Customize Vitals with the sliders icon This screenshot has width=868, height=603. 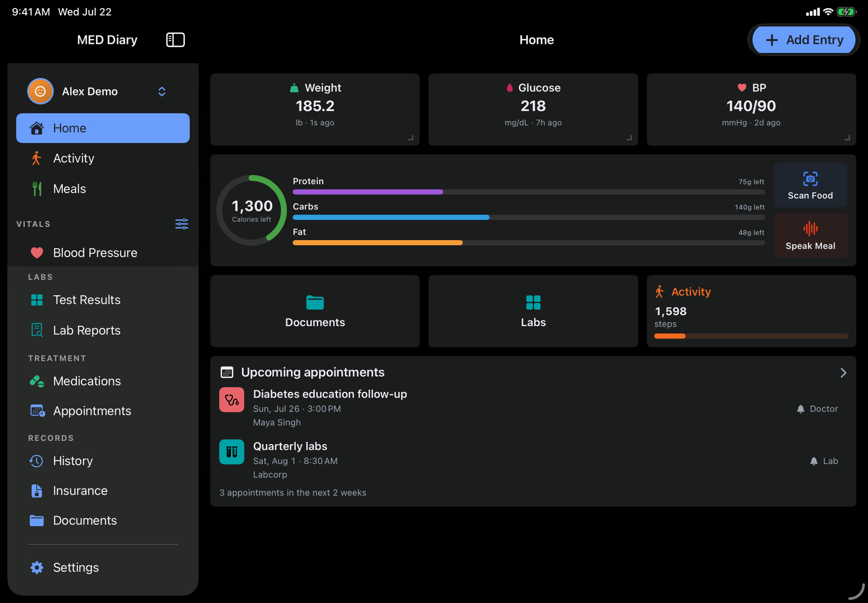coord(182,224)
